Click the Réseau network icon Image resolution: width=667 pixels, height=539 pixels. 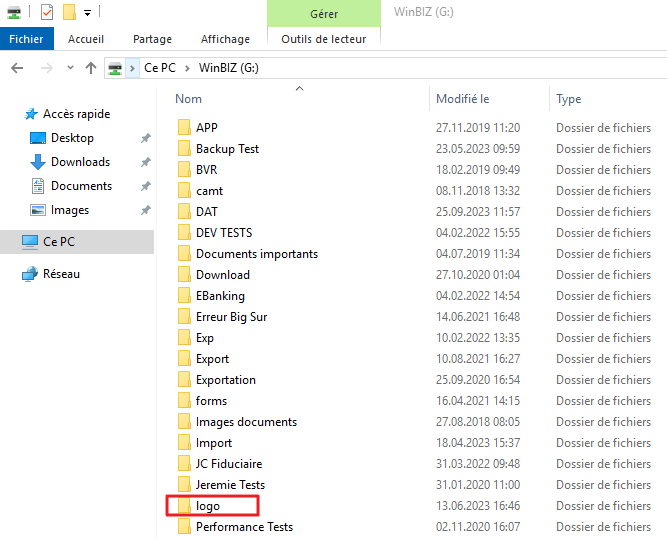30,274
